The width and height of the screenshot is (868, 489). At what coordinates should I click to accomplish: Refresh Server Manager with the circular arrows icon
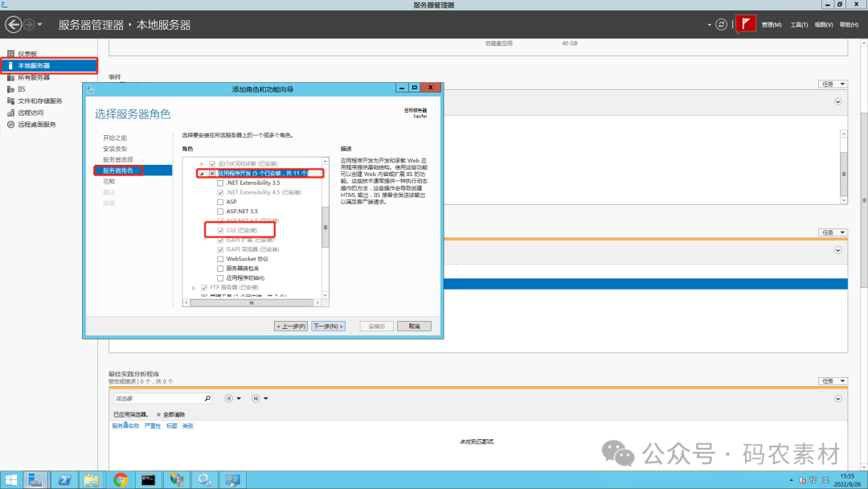(x=721, y=24)
